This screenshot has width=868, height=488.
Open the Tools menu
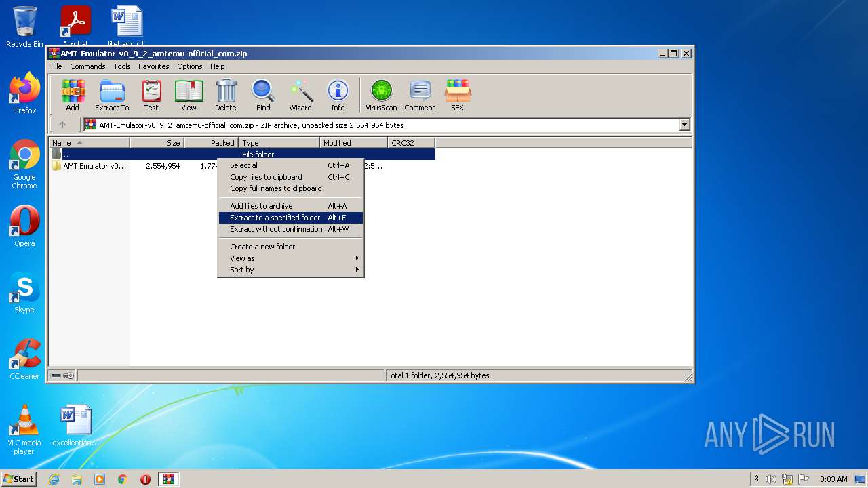(122, 66)
